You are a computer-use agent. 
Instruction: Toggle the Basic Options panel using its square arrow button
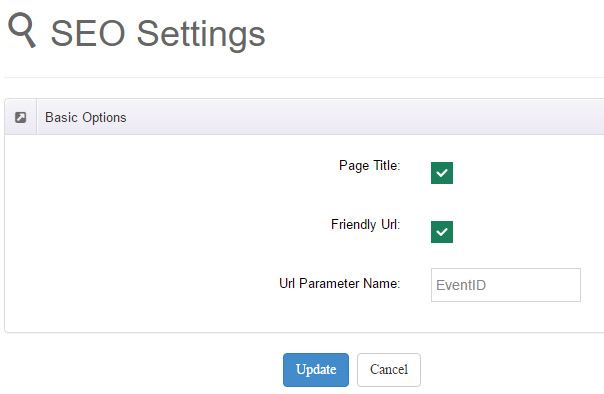[x=20, y=117]
